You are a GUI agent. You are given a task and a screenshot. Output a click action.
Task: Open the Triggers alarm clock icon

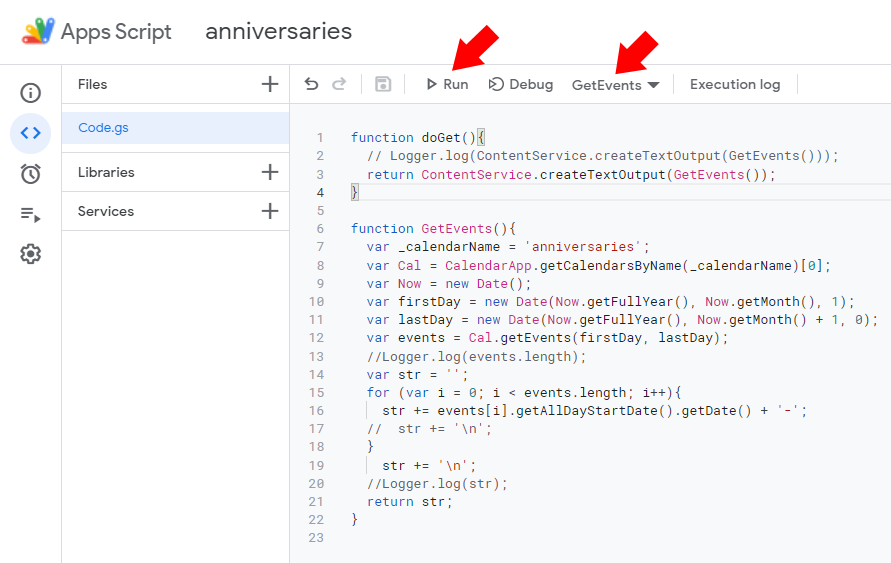[x=31, y=173]
